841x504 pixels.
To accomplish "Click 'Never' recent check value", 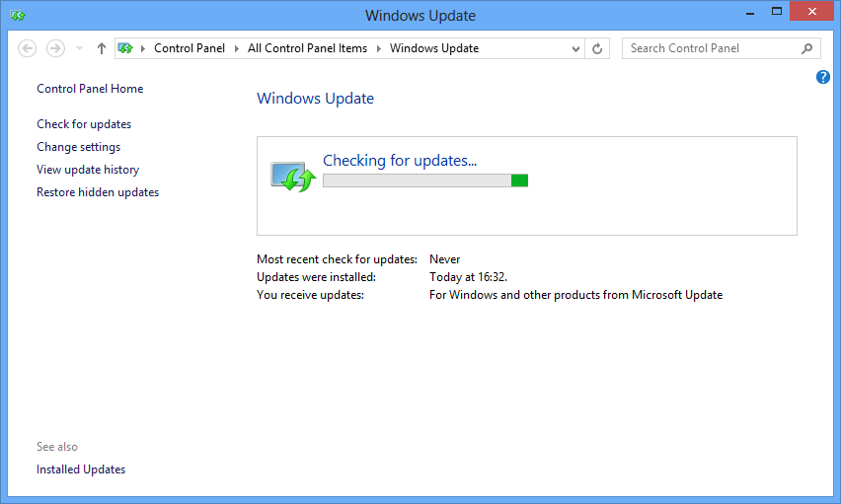I will [x=444, y=259].
